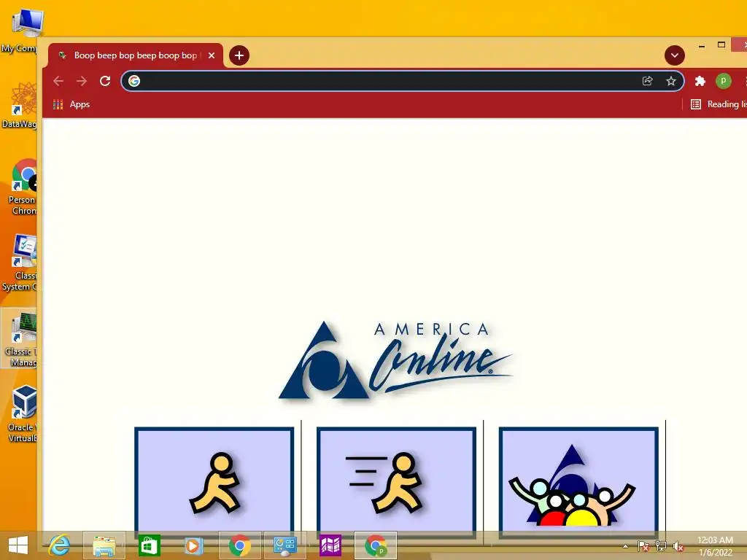Open Action Center flag icon
The width and height of the screenshot is (747, 560).
tap(643, 546)
